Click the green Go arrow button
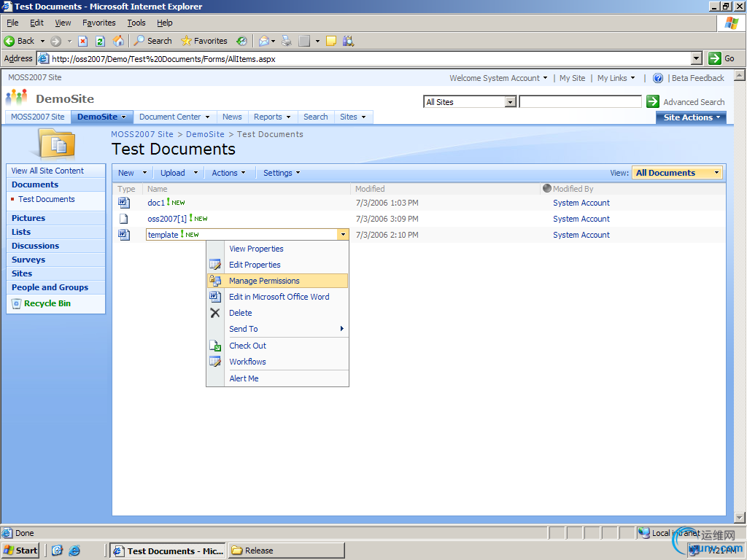This screenshot has height=560, width=747. (x=715, y=58)
